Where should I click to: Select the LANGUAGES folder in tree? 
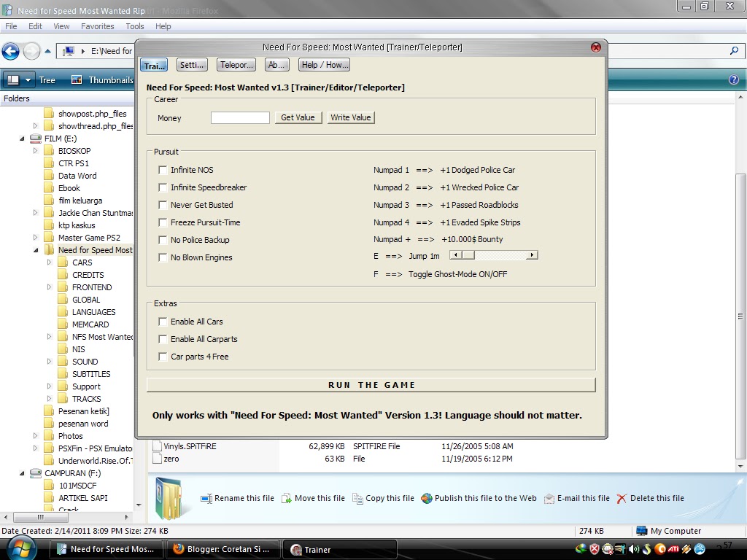pyautogui.click(x=94, y=312)
